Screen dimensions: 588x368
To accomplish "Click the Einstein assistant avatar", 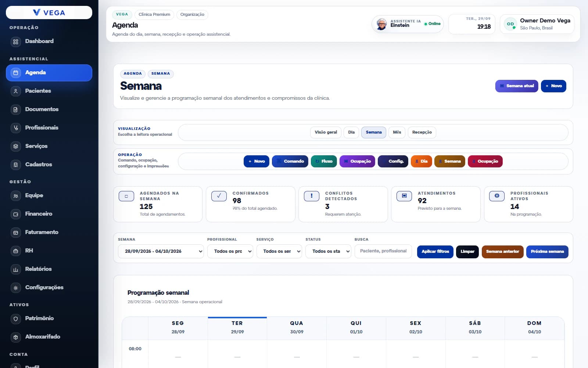I will 382,24.
